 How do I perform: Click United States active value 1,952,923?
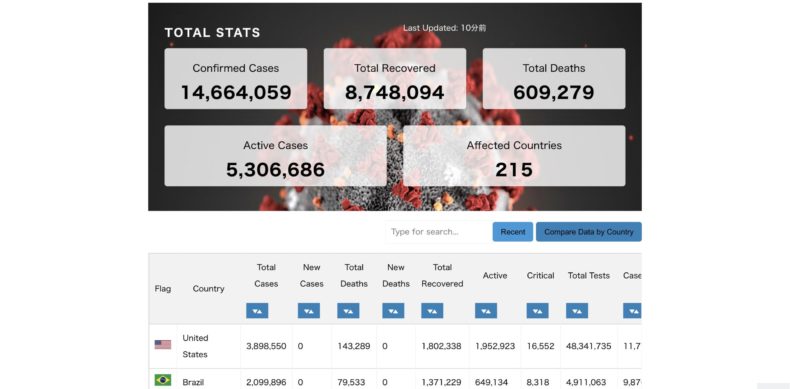pyautogui.click(x=495, y=346)
